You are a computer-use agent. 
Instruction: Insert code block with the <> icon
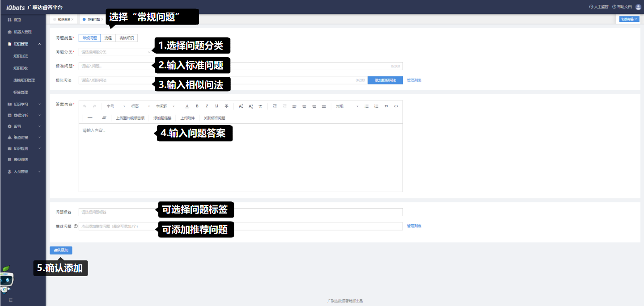[396, 106]
